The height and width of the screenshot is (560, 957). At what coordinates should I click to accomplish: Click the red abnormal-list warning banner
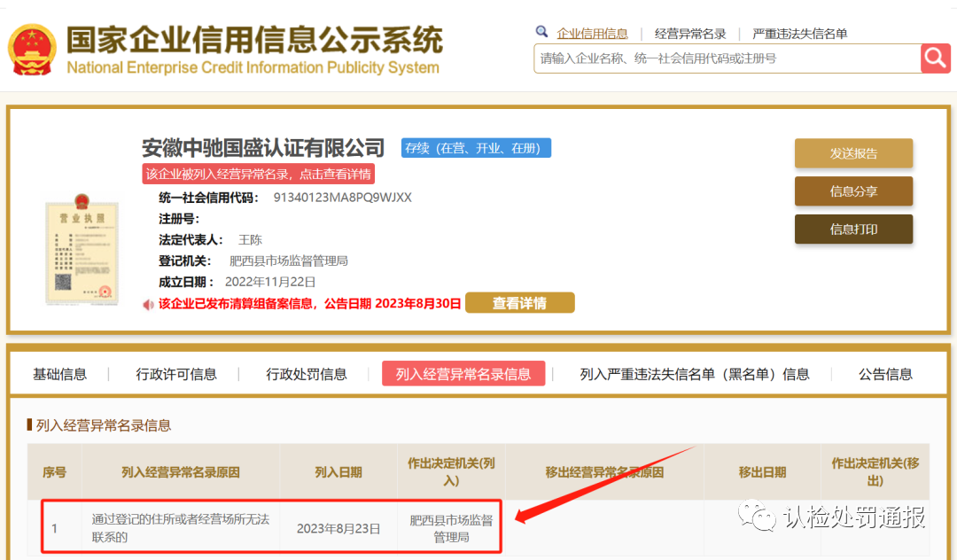[258, 174]
